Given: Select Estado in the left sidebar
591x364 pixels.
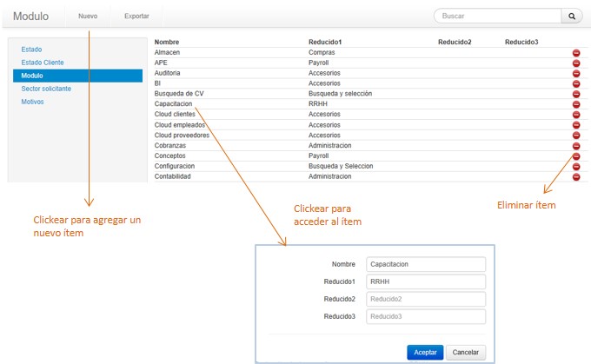Looking at the screenshot, I should [x=31, y=50].
